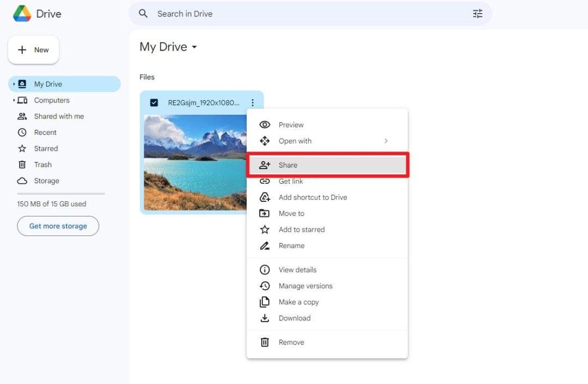Image resolution: width=588 pixels, height=384 pixels.
Task: Select Get link menu entry
Action: [x=327, y=181]
